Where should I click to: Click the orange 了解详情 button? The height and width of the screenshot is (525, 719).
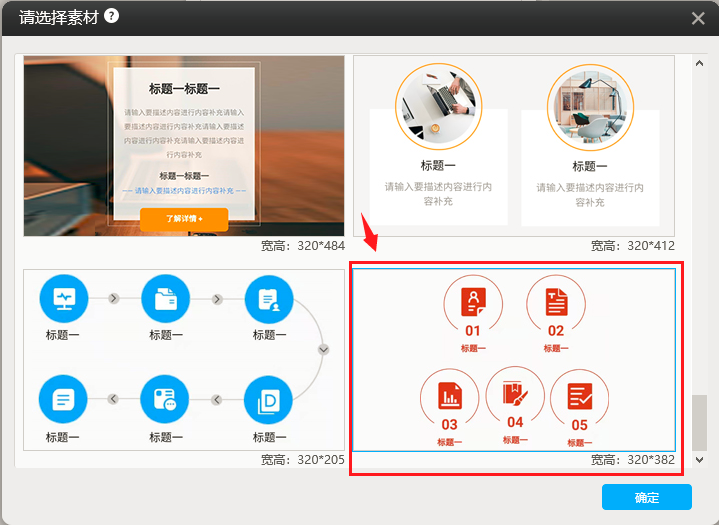[184, 218]
